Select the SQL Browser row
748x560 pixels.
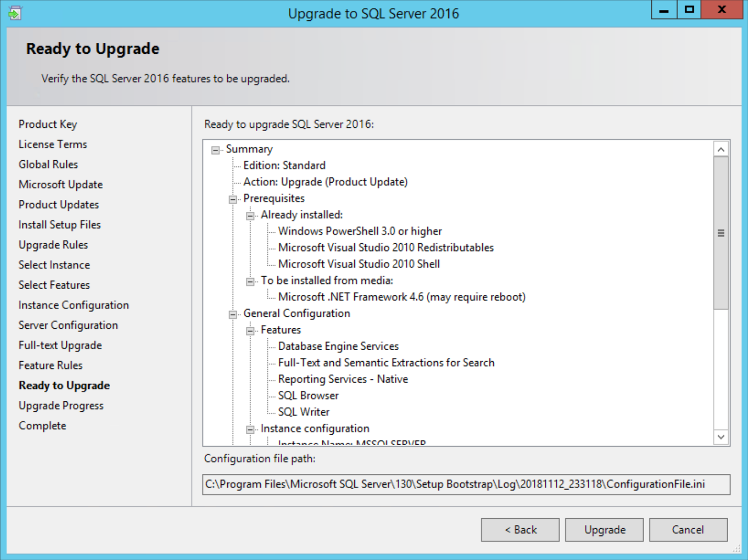308,396
